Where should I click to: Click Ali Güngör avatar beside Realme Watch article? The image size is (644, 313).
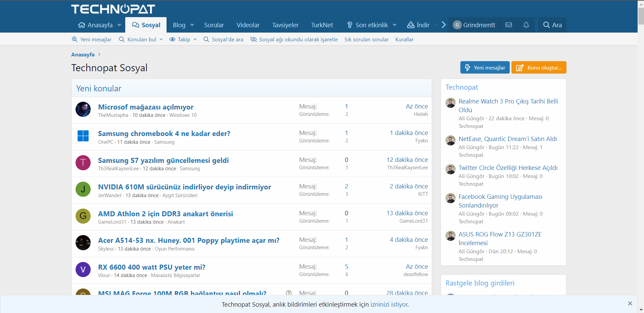(x=451, y=103)
